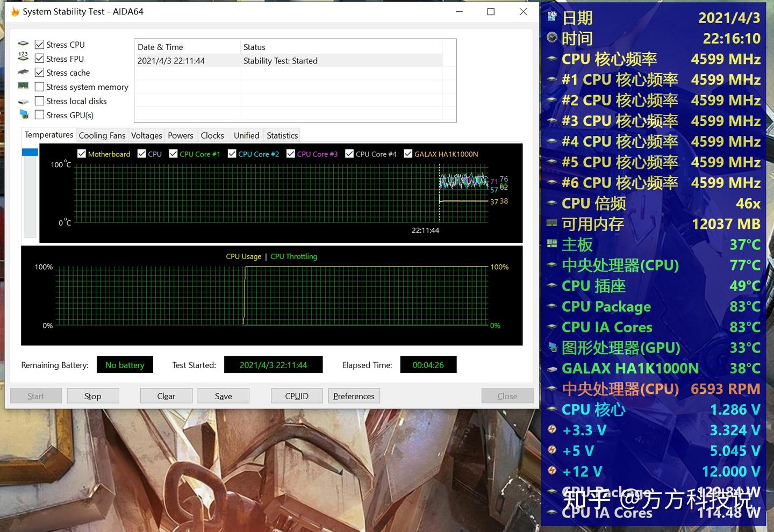Click the memory module icon beside Stress system memory
Viewport: 774px width, 532px height.
(23, 85)
